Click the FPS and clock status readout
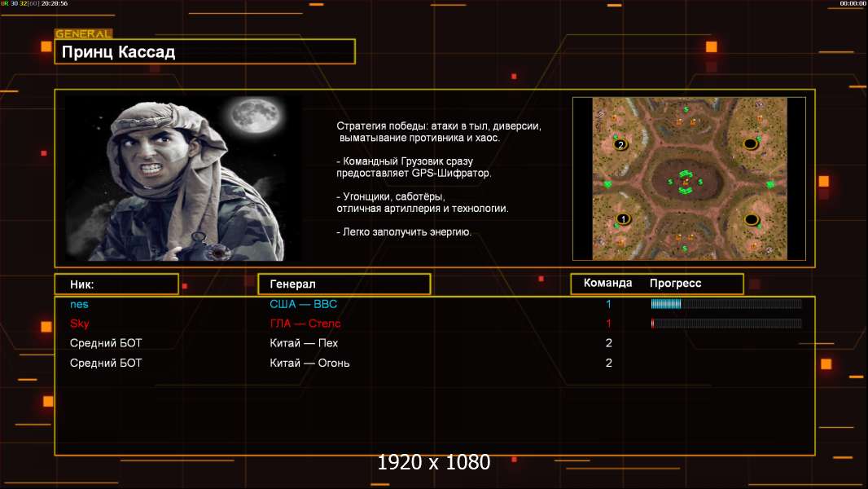The width and height of the screenshot is (868, 489). click(x=34, y=3)
